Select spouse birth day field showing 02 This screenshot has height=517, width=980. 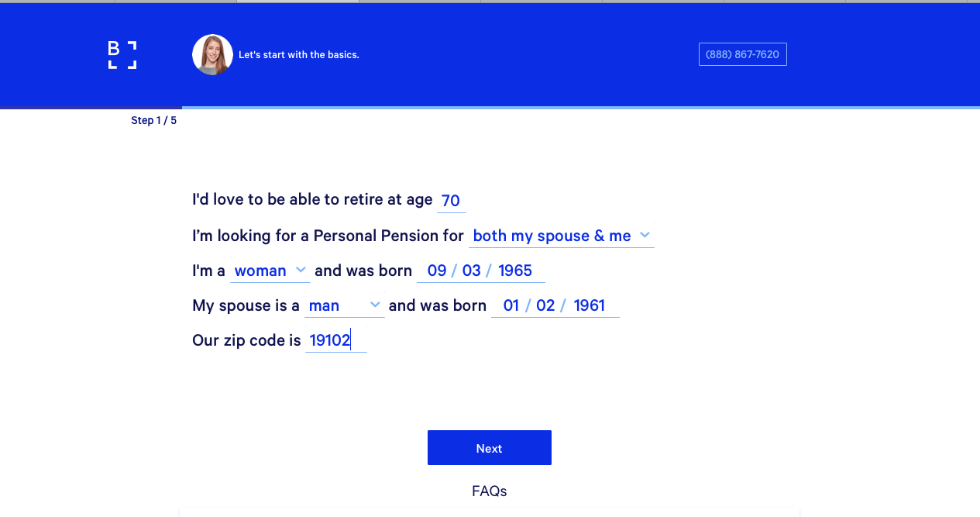coord(545,305)
